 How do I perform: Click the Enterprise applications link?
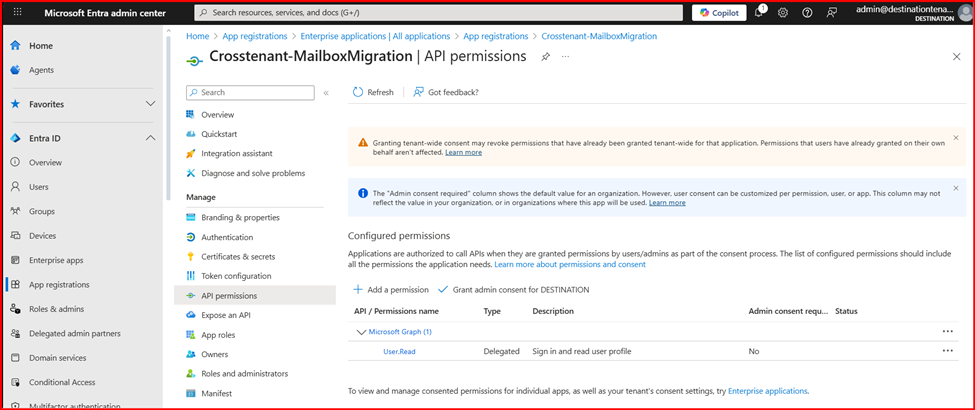click(767, 390)
